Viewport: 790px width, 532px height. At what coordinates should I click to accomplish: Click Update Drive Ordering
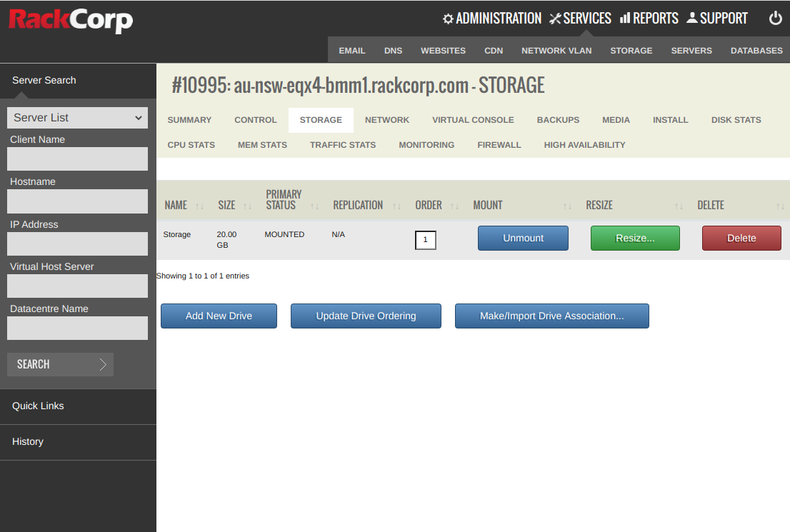tap(366, 316)
